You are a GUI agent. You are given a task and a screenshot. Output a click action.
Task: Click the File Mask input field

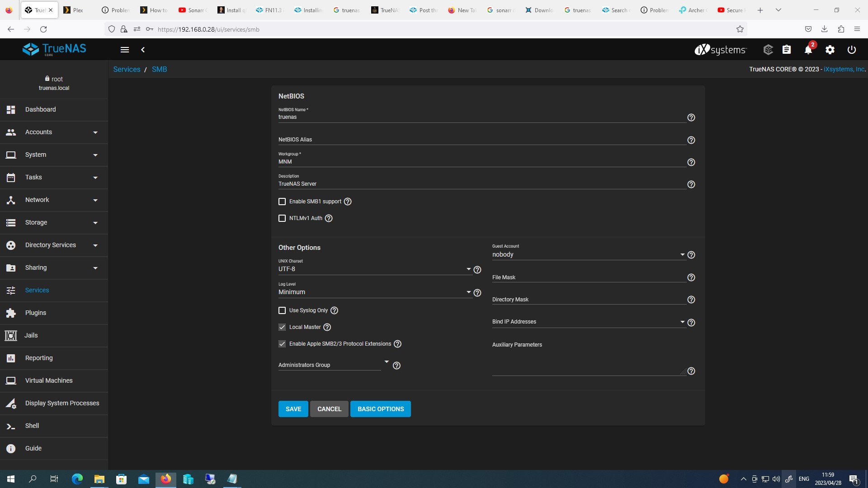[x=589, y=277]
